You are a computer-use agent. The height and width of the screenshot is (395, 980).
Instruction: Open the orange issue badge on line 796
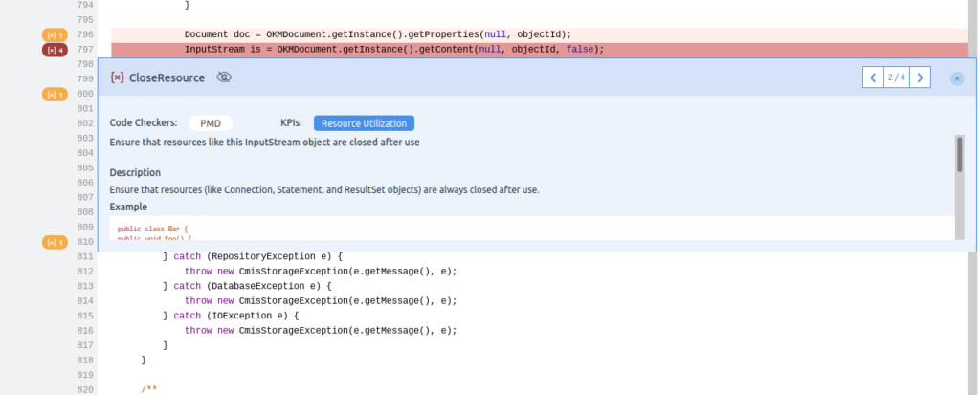(x=55, y=34)
